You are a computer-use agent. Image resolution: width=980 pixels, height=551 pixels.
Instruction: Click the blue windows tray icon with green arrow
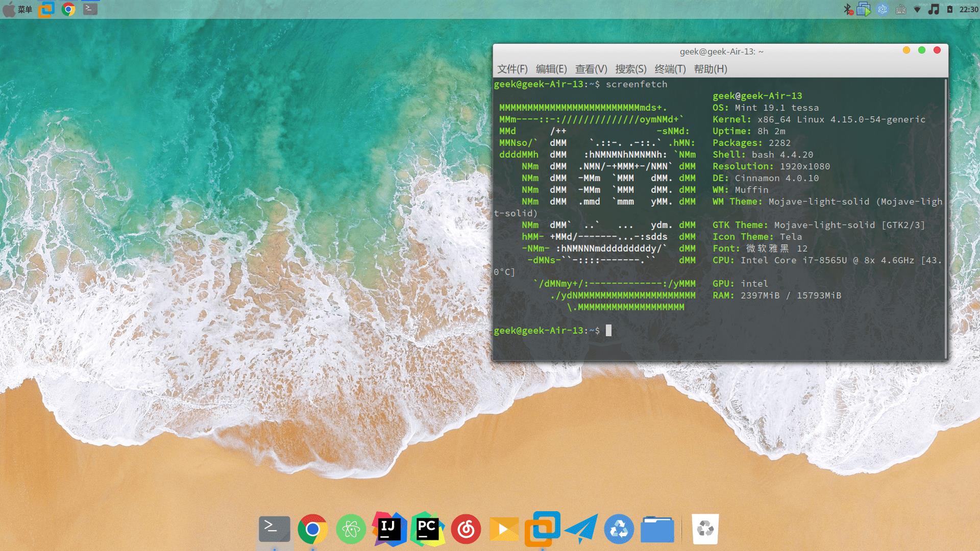(864, 9)
